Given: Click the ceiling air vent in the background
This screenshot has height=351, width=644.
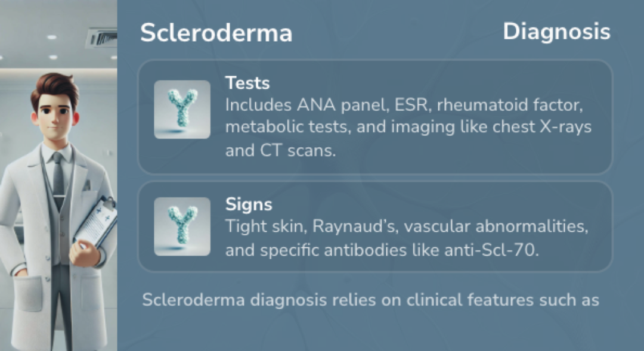Looking at the screenshot, I should tap(101, 38).
